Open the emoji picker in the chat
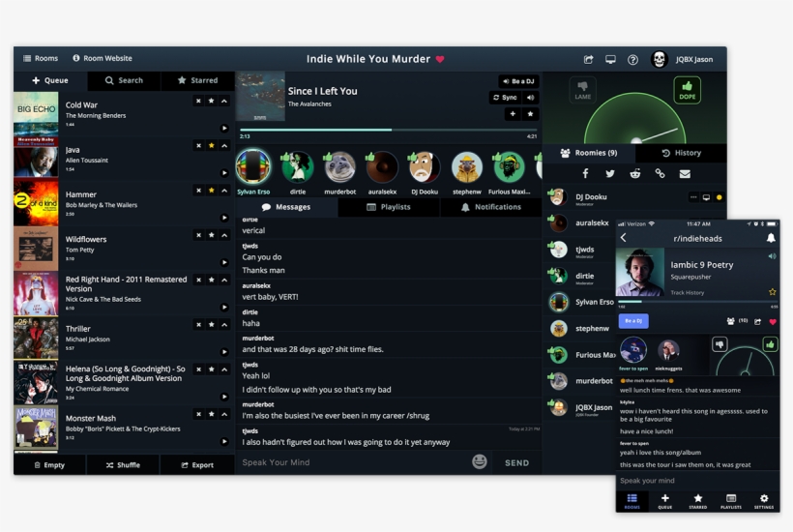The height and width of the screenshot is (532, 793). tap(479, 462)
